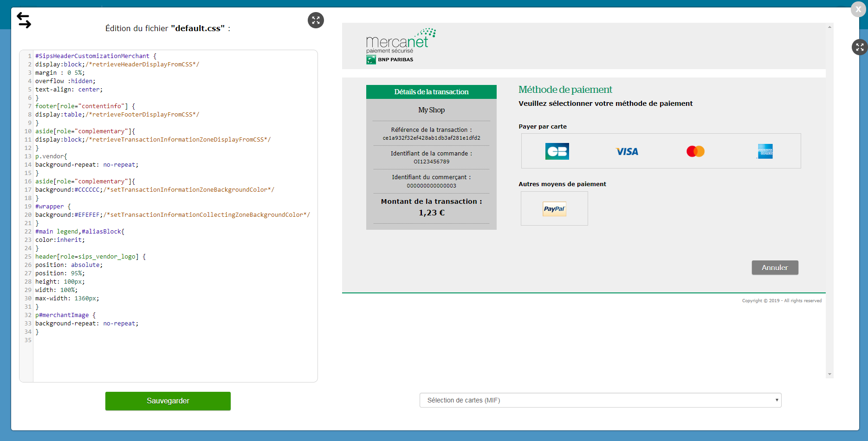The width and height of the screenshot is (868, 441).
Task: Pick the Mastercard payment logo
Action: click(x=695, y=151)
